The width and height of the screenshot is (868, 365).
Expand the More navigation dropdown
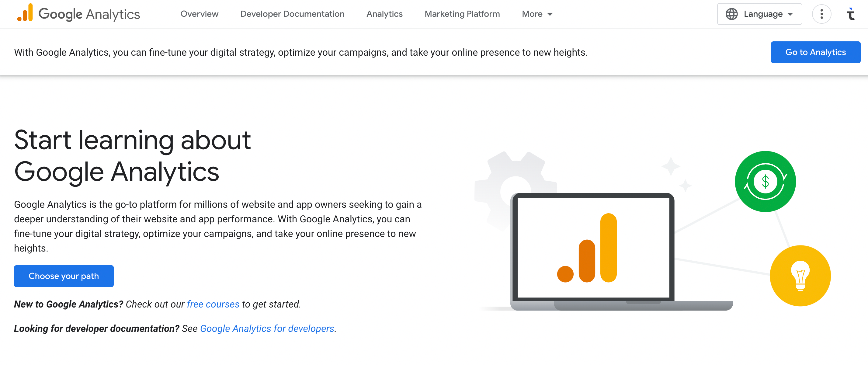536,14
